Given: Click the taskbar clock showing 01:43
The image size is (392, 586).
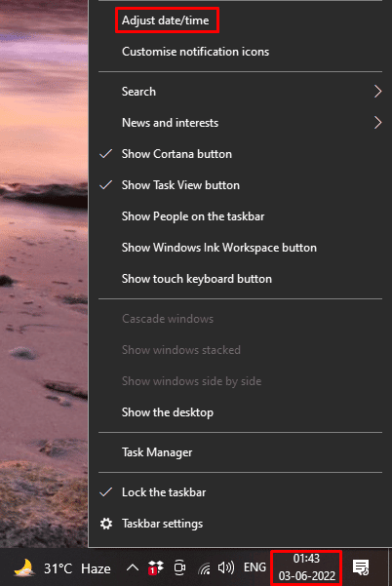Looking at the screenshot, I should click(306, 567).
